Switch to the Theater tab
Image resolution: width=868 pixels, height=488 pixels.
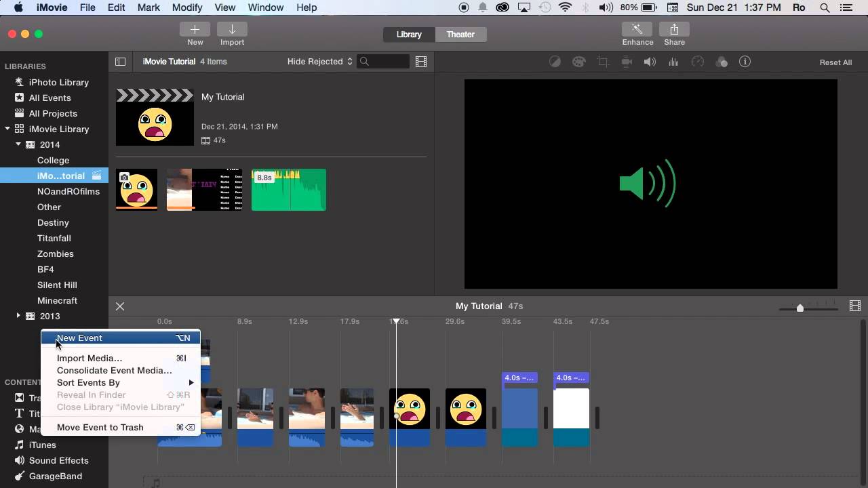point(460,35)
